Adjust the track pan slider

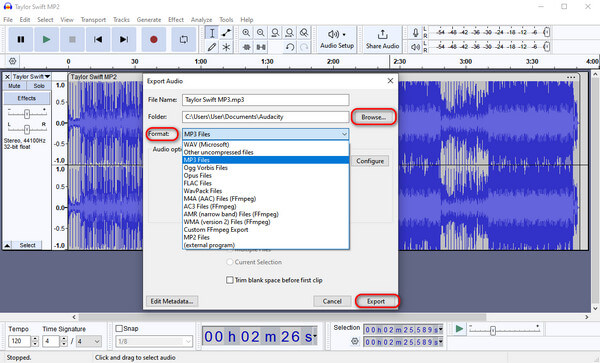[x=27, y=129]
